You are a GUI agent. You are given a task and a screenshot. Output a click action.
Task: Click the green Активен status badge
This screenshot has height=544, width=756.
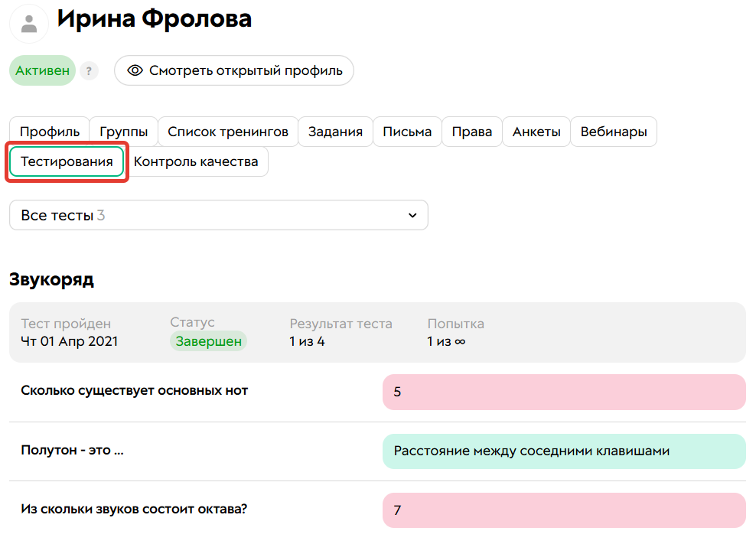click(x=42, y=70)
